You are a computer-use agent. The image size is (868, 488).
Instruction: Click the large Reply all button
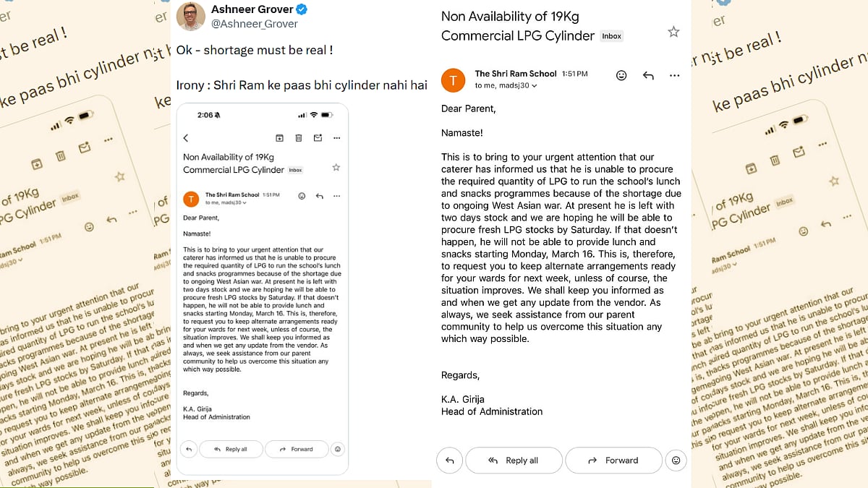point(514,461)
